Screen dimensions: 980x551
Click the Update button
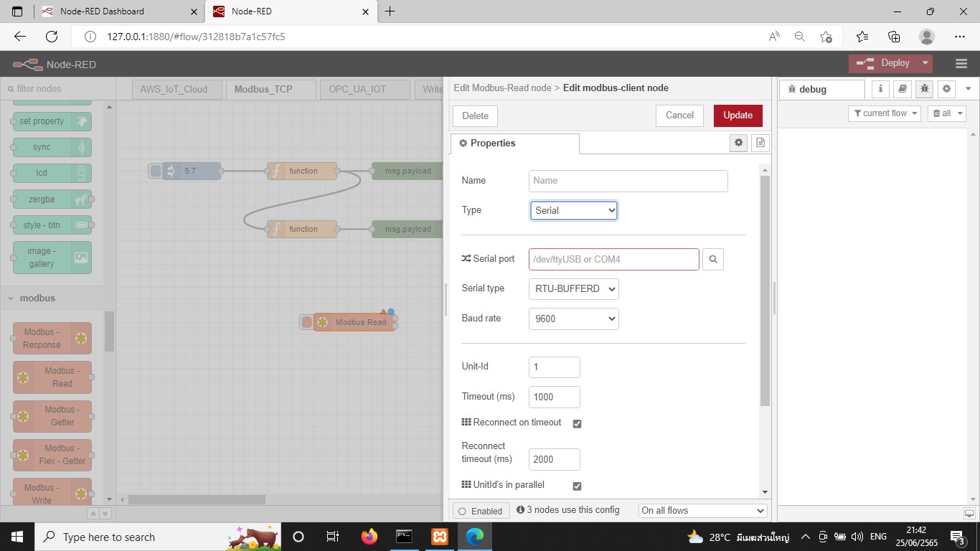[738, 116]
